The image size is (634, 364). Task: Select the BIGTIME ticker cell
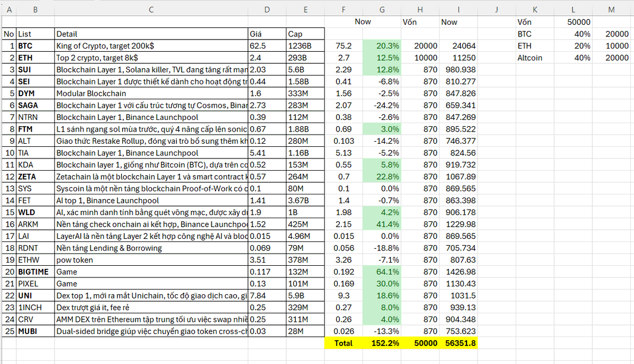click(35, 272)
